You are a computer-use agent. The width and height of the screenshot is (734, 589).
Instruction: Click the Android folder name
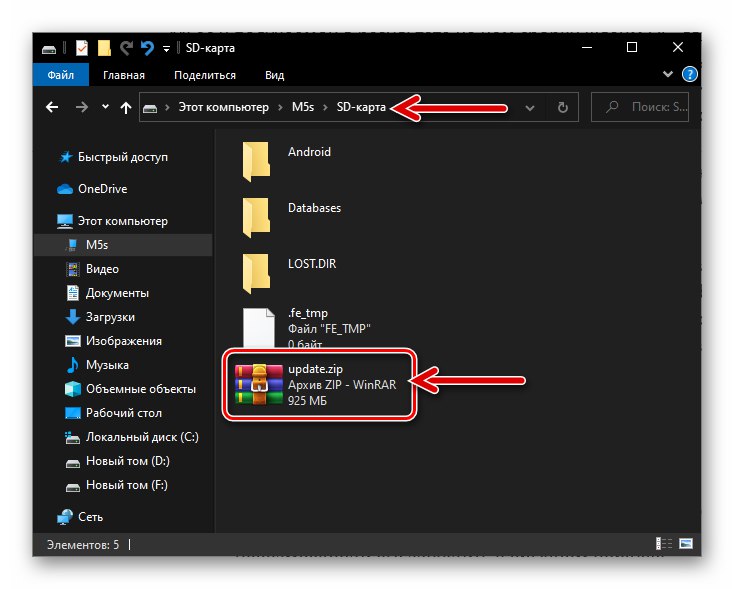[x=309, y=152]
